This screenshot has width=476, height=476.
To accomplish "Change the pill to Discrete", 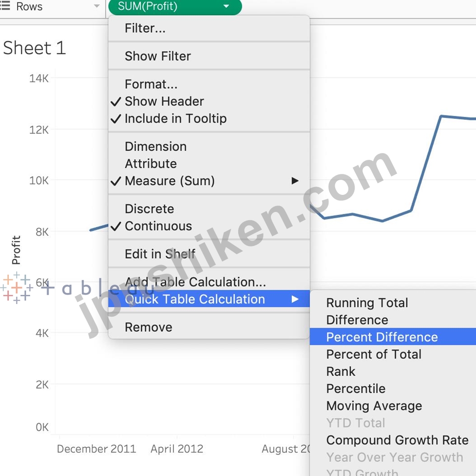I will pos(149,209).
